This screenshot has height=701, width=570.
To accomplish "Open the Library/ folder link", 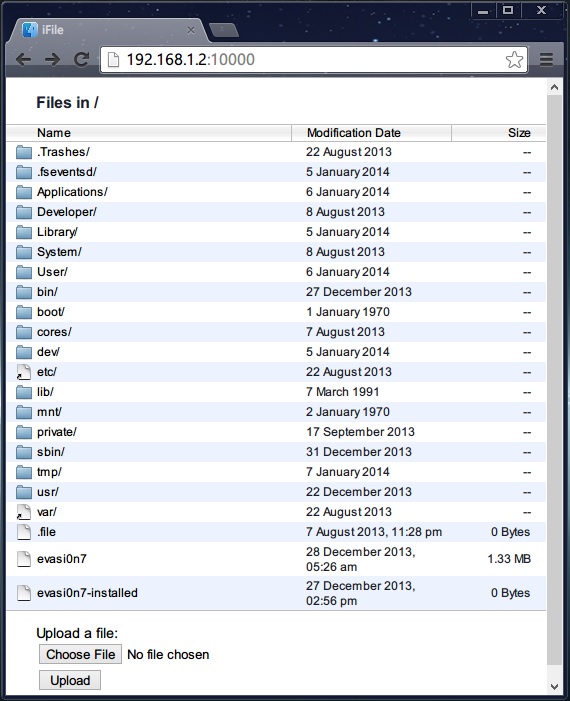I will (57, 232).
